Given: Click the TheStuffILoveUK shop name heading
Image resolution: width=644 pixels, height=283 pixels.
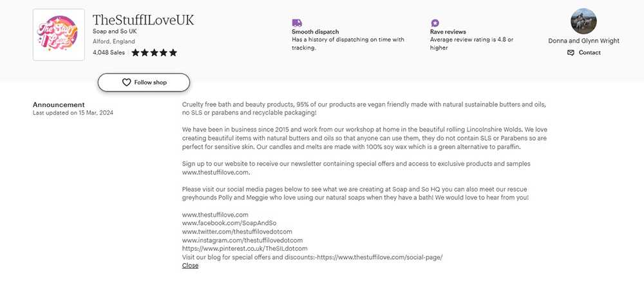Looking at the screenshot, I should (x=143, y=20).
